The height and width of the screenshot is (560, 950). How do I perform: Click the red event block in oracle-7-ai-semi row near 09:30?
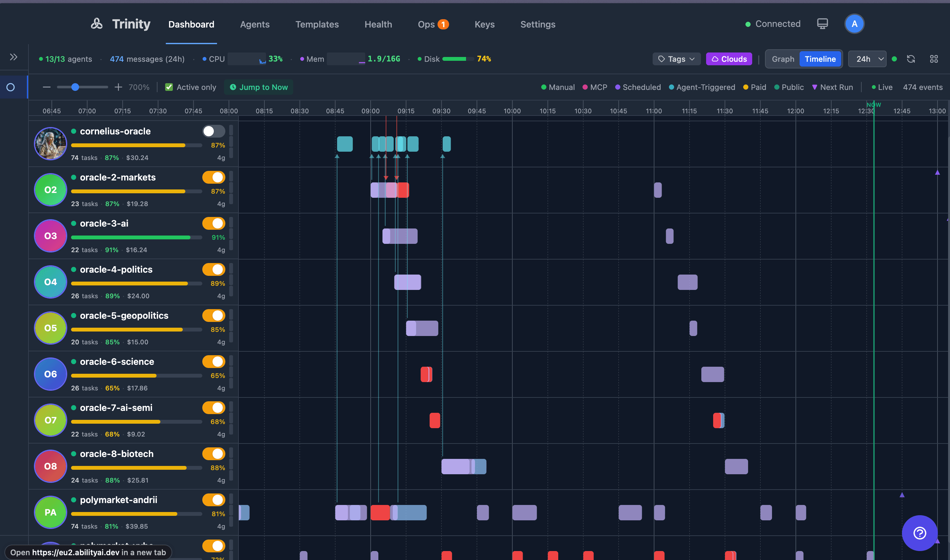pyautogui.click(x=434, y=420)
